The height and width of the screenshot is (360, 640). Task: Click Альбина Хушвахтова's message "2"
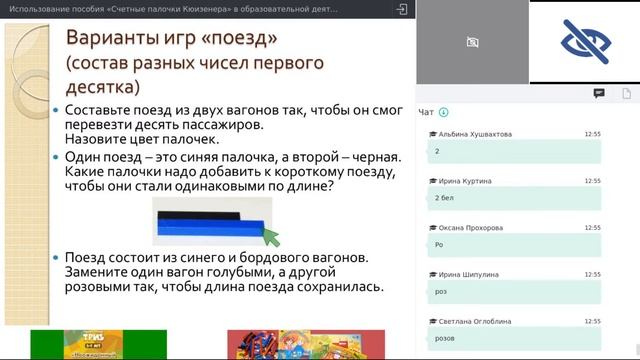pos(514,151)
